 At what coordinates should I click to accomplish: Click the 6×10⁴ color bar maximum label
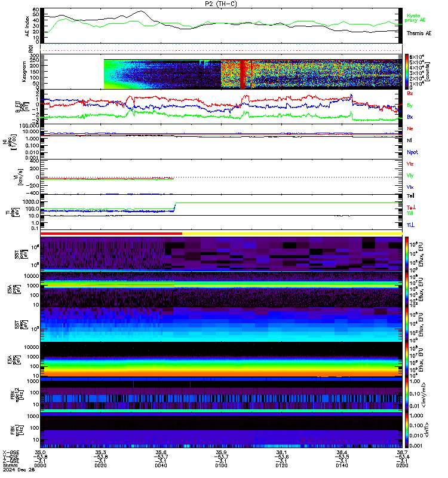click(416, 57)
